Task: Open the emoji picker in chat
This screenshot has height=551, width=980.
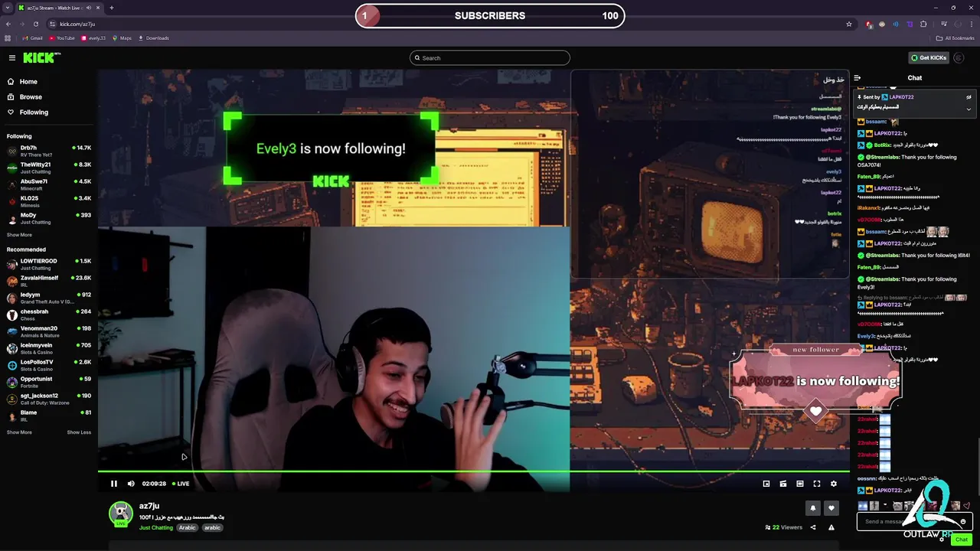Action: pos(963,522)
